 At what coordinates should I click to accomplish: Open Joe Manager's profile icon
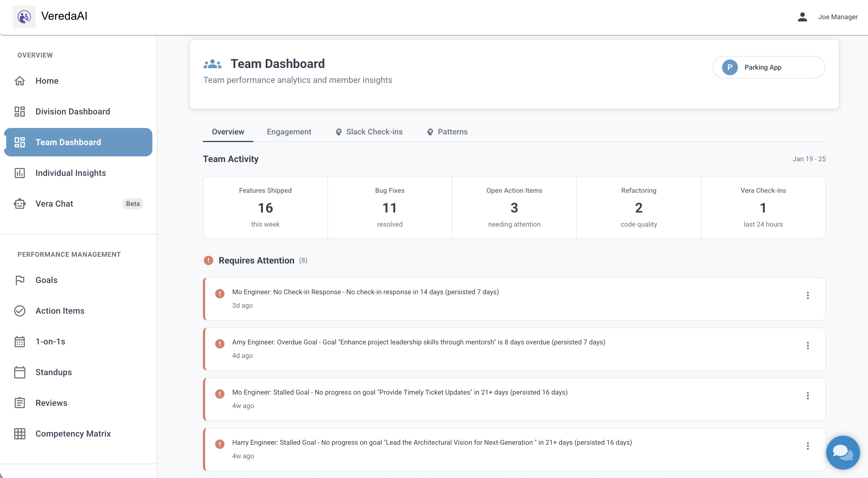coord(803,17)
